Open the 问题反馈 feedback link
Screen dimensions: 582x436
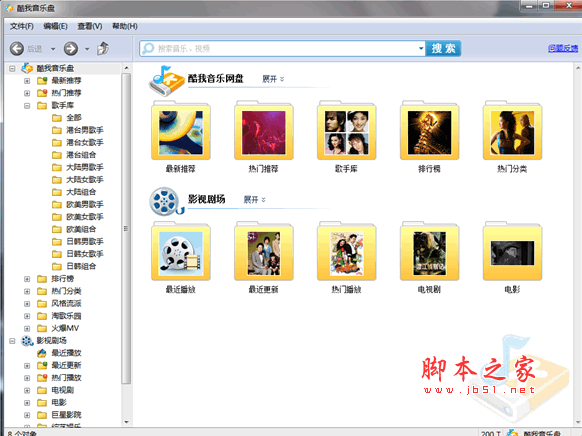563,48
